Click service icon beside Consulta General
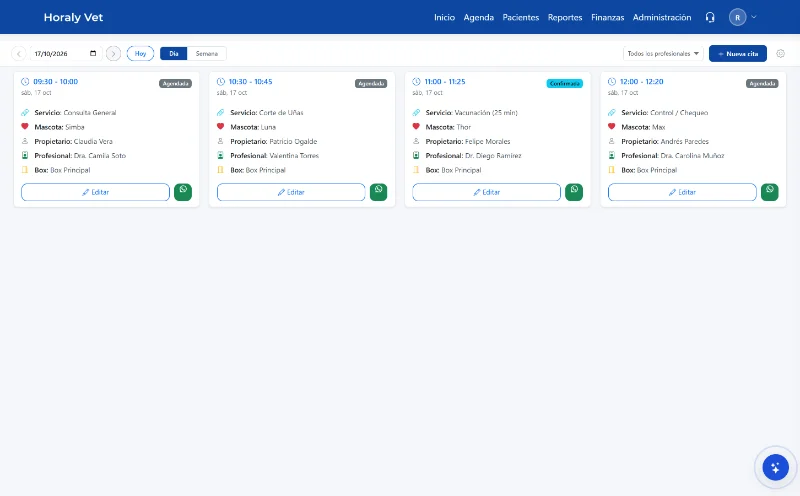 pyautogui.click(x=25, y=112)
